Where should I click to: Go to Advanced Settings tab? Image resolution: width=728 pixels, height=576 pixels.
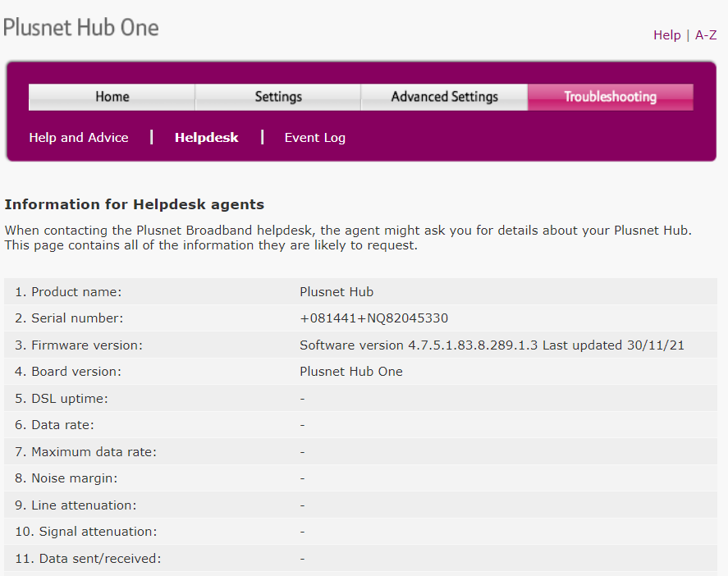[444, 97]
